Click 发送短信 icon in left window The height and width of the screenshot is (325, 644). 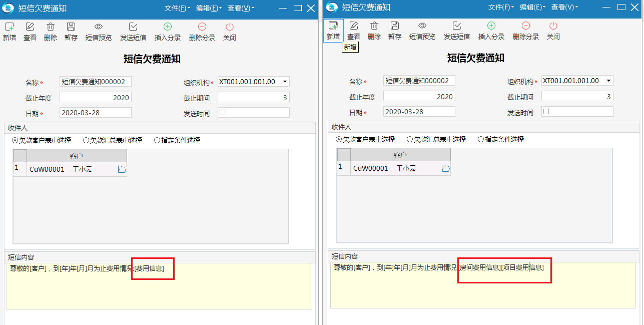click(133, 27)
